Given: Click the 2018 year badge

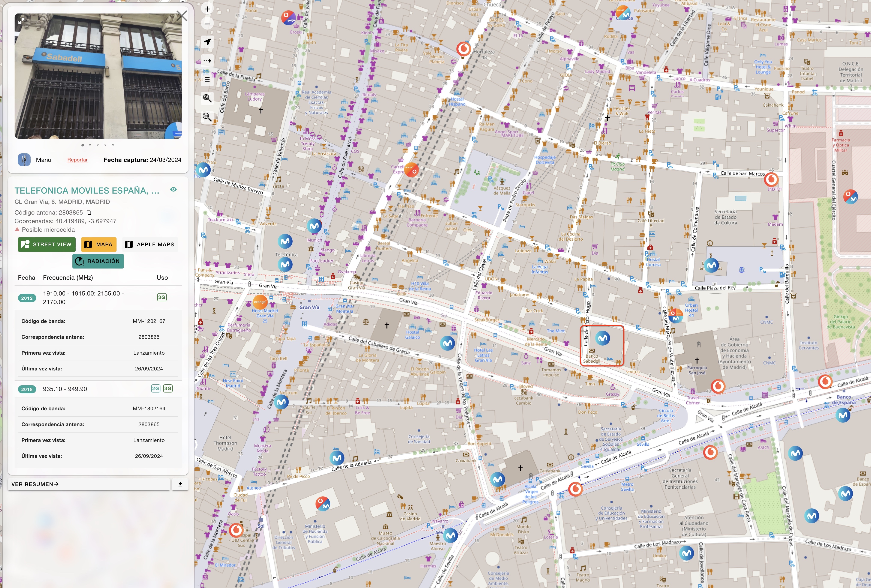Looking at the screenshot, I should 27,389.
